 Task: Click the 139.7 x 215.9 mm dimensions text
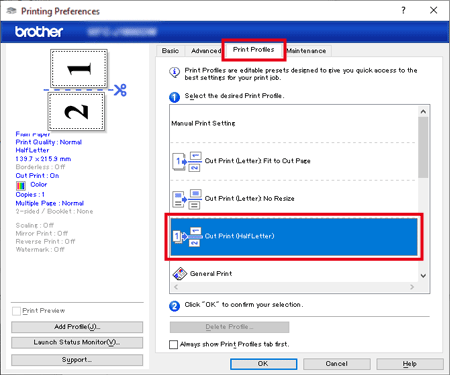43,159
